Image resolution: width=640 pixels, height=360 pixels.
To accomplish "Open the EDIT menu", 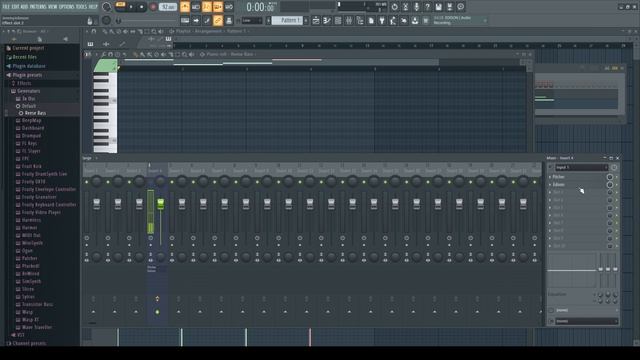I will pyautogui.click(x=15, y=7).
